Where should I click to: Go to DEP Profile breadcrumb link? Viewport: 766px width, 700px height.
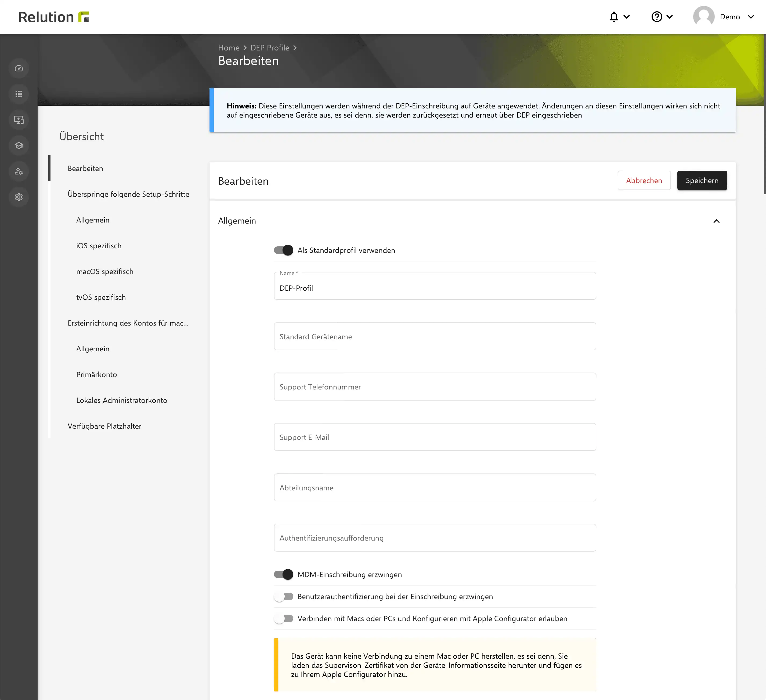[x=270, y=48]
